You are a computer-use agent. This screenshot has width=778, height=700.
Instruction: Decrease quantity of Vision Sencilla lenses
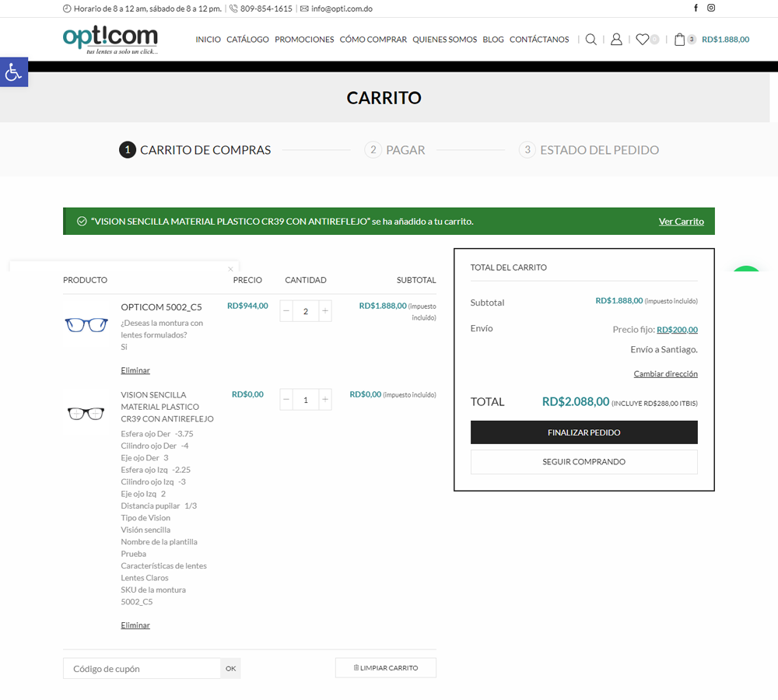(286, 400)
